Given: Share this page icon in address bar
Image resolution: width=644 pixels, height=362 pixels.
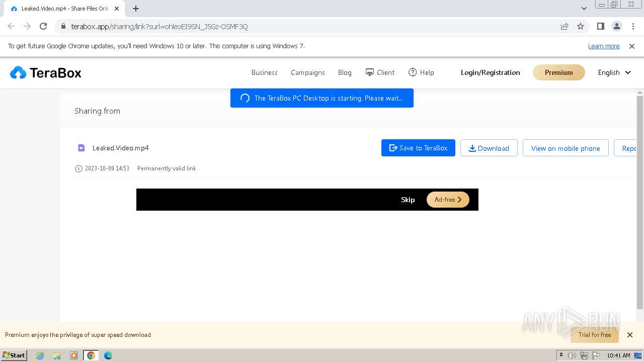Looking at the screenshot, I should pyautogui.click(x=565, y=27).
